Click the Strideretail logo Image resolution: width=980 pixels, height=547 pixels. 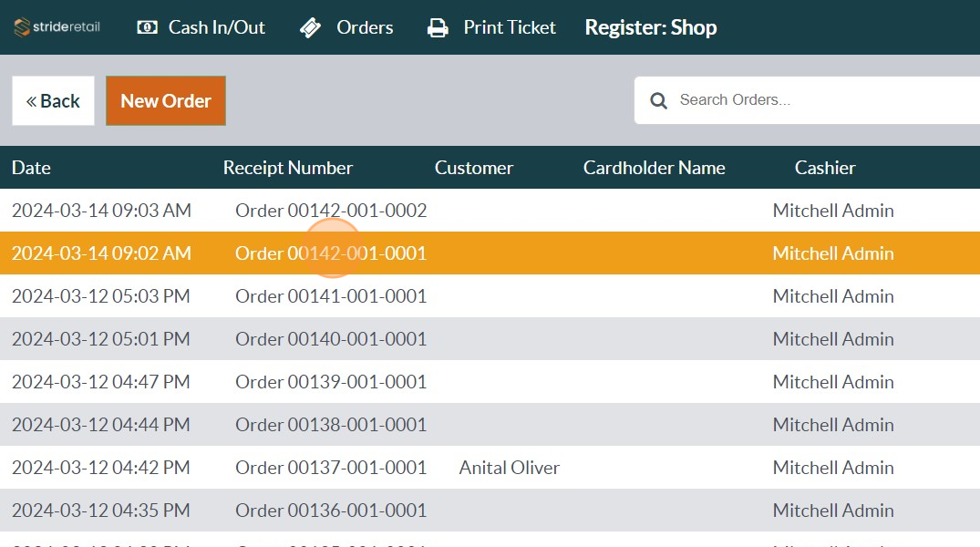click(x=57, y=26)
